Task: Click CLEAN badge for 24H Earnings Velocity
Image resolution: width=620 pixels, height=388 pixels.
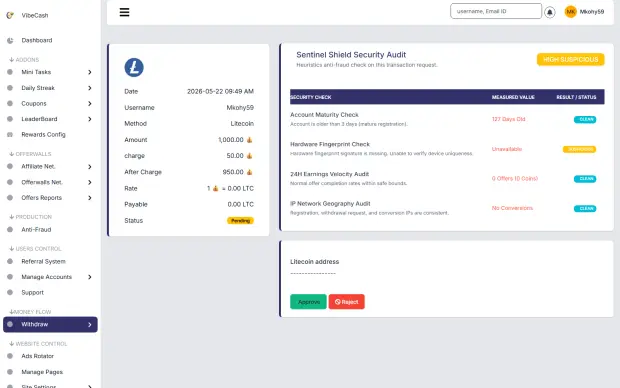Action: [x=585, y=179]
